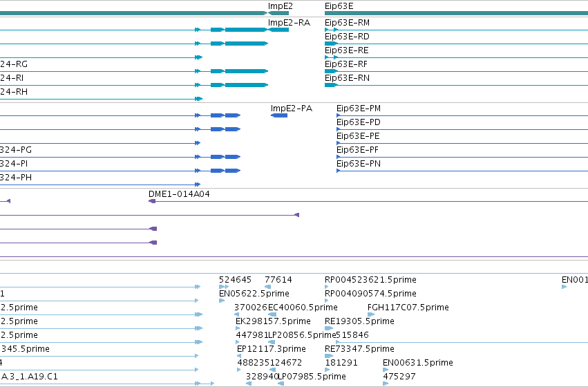Open EST label EP12117.3prime
Screen dimensions: 588x387
(x=271, y=349)
